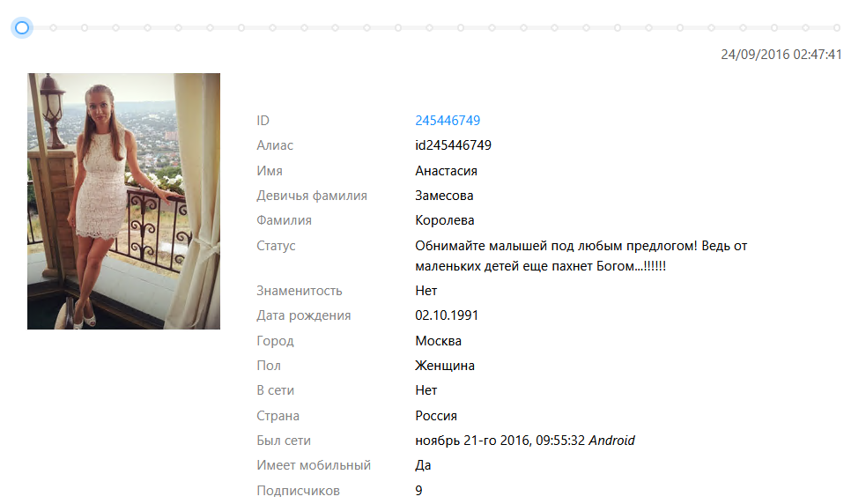This screenshot has width=866, height=504.
Task: Click the birth date 02.10.1991
Action: pyautogui.click(x=447, y=315)
